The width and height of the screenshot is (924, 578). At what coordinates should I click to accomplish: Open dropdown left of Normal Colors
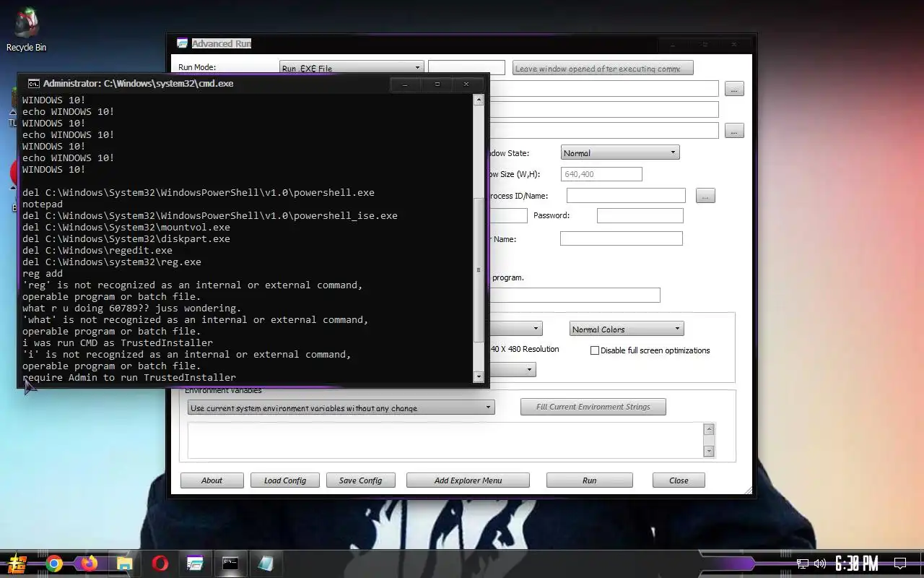pos(515,329)
